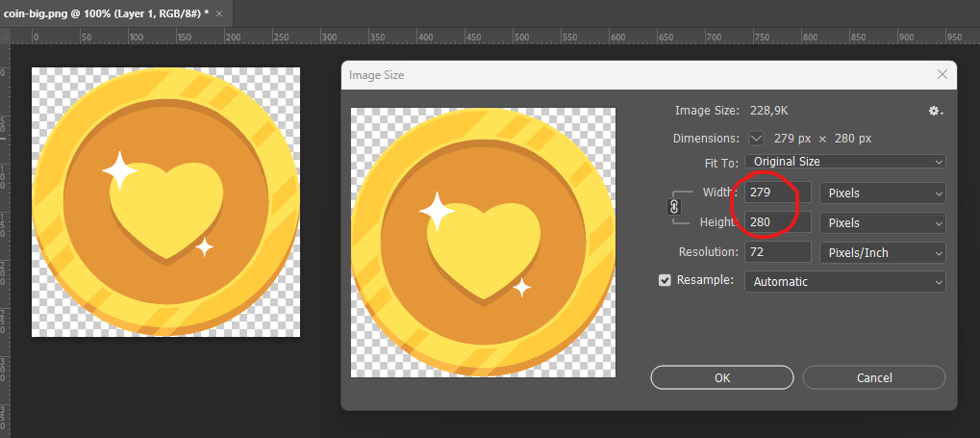This screenshot has height=438, width=980.
Task: Select the coin-big.png document tab
Action: 104,13
